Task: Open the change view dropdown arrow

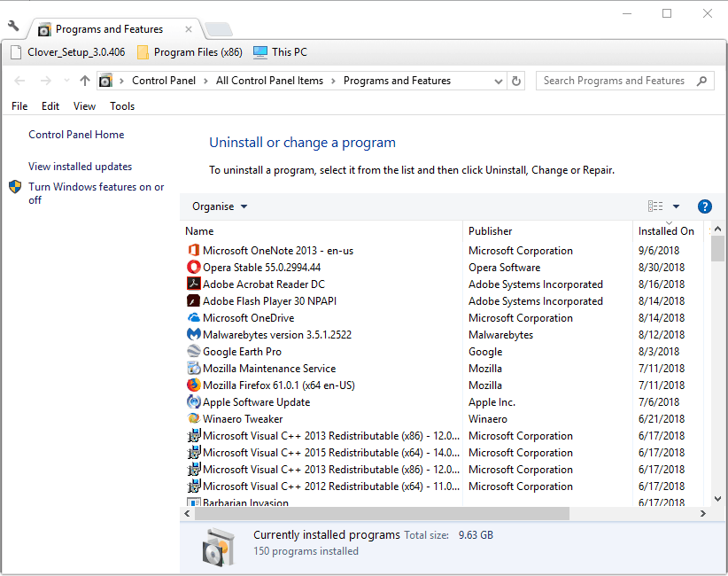Action: [675, 206]
